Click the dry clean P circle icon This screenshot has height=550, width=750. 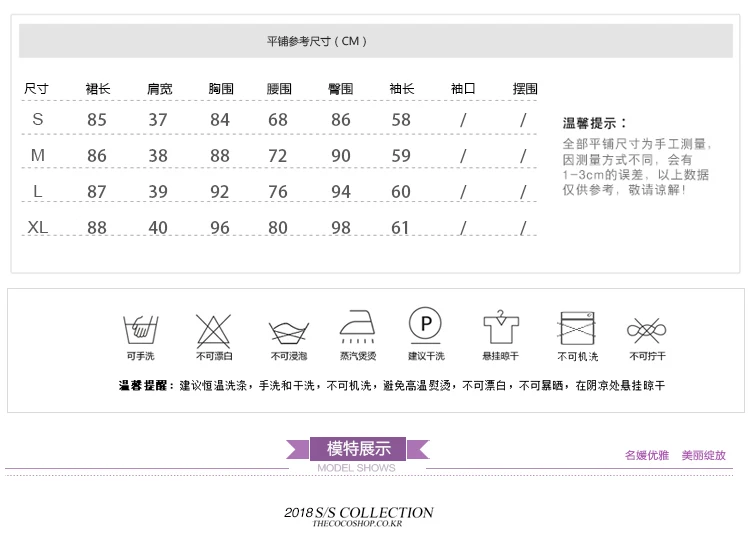[x=425, y=325]
